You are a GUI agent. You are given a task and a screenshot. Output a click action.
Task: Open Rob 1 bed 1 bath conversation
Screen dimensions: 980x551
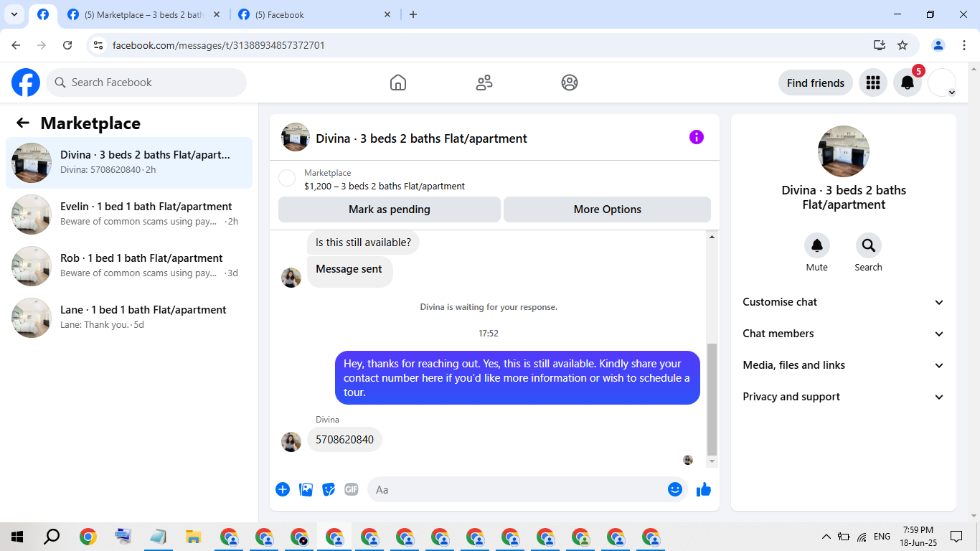coord(129,266)
